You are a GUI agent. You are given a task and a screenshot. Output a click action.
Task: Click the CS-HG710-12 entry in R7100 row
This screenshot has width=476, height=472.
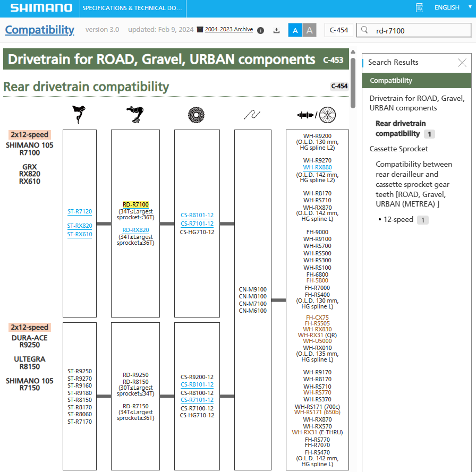197,232
